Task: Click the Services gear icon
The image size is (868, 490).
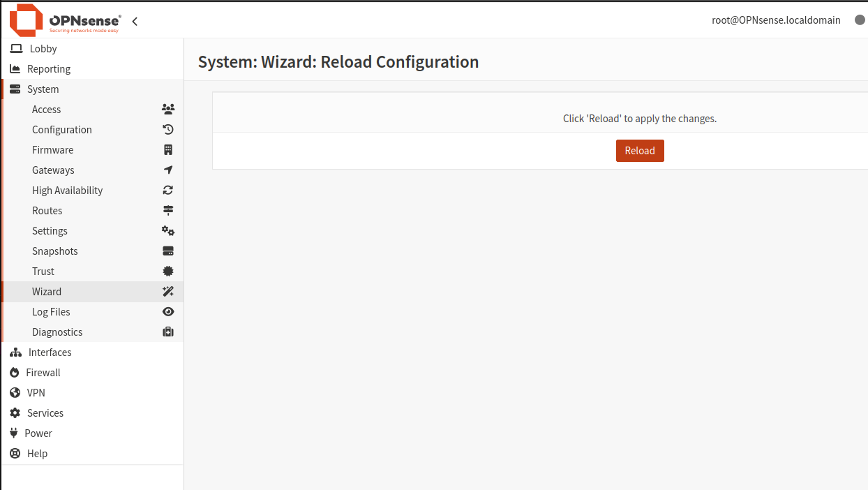Action: (x=15, y=413)
